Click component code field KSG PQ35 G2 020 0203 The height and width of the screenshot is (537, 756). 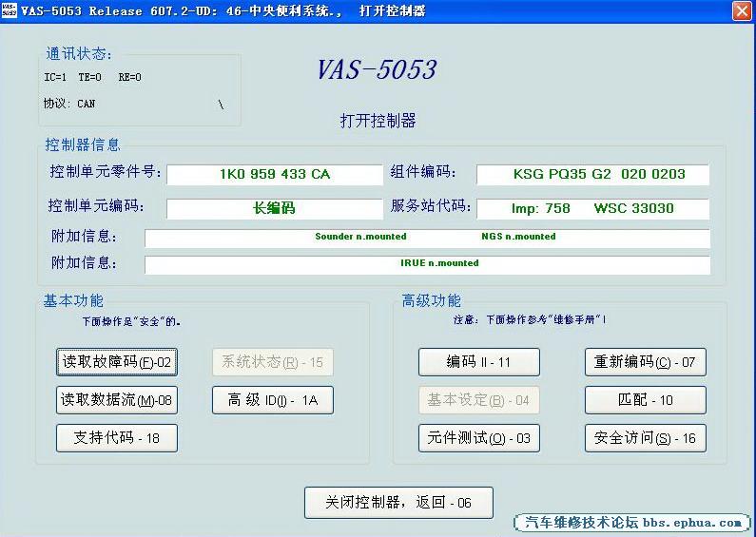click(592, 175)
